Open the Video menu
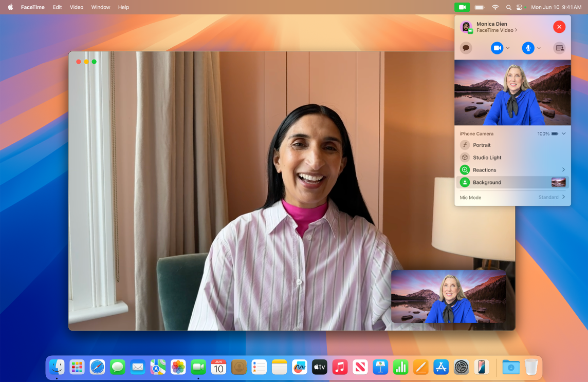588x383 pixels. [76, 7]
